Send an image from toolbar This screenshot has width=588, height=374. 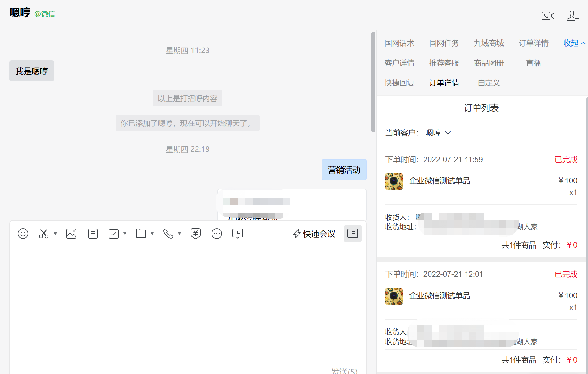click(x=71, y=234)
